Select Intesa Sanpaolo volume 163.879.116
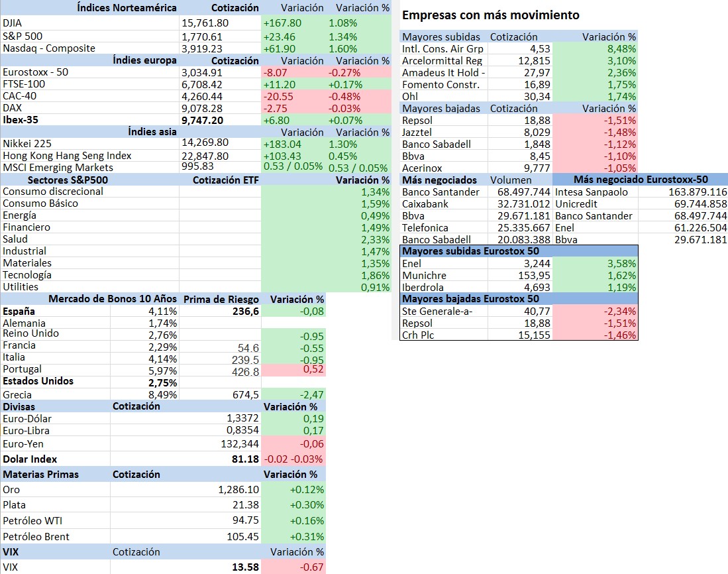 [698, 192]
